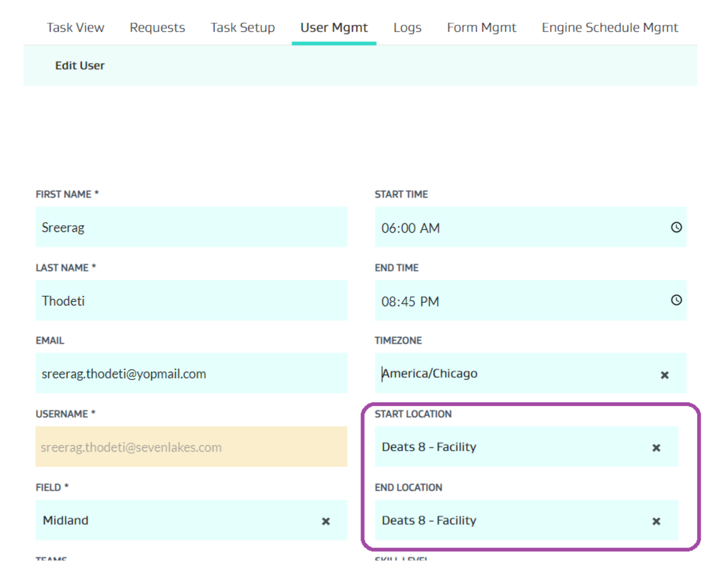Switch to Form Mgmt tab
Viewport: 728px width, 573px height.
click(x=482, y=28)
